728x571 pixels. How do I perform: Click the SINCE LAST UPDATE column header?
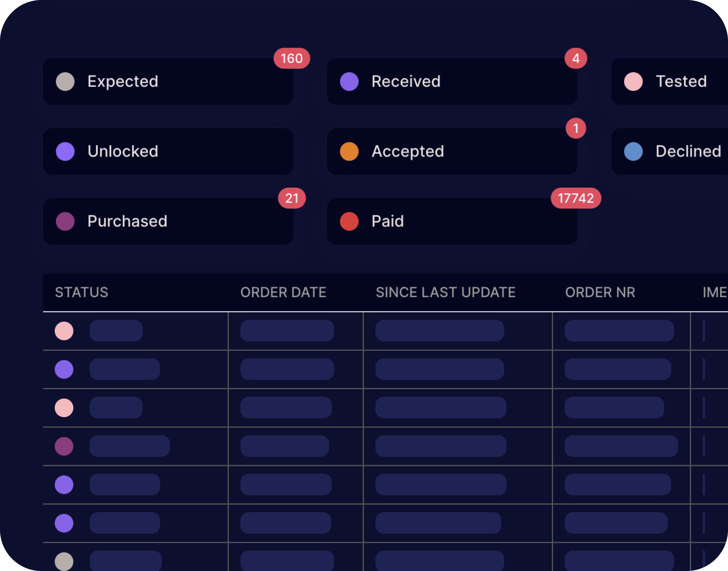(446, 292)
